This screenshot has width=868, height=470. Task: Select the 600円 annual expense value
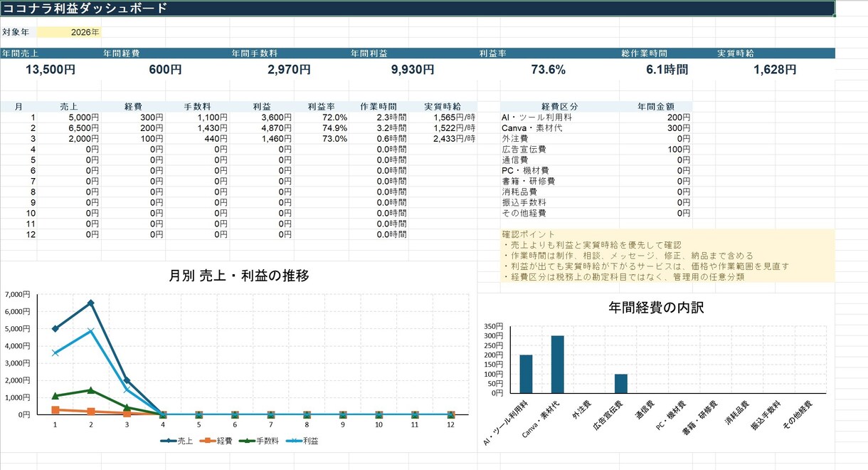[165, 70]
